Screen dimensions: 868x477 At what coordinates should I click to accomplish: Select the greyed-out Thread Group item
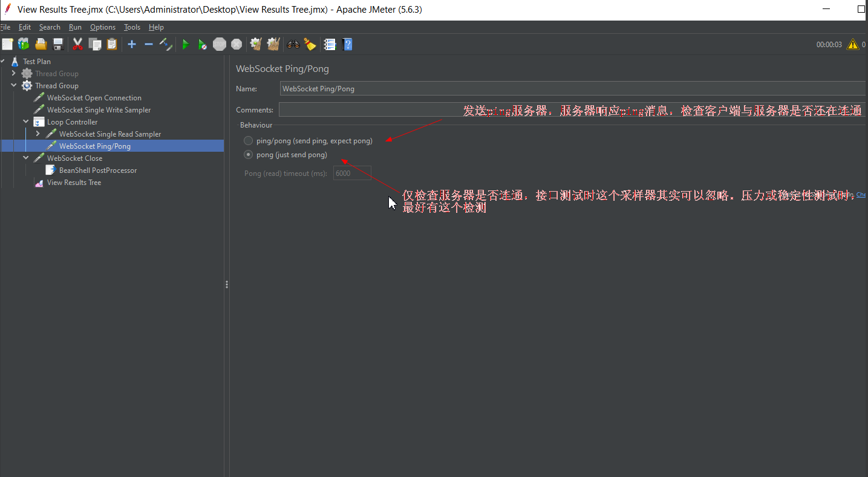[x=56, y=73]
